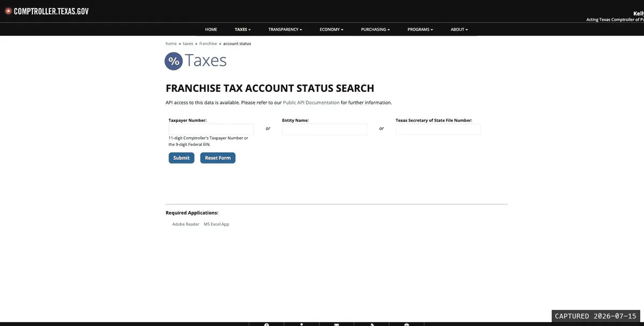
Task: Go to franchise breadcrumb link
Action: click(x=208, y=43)
